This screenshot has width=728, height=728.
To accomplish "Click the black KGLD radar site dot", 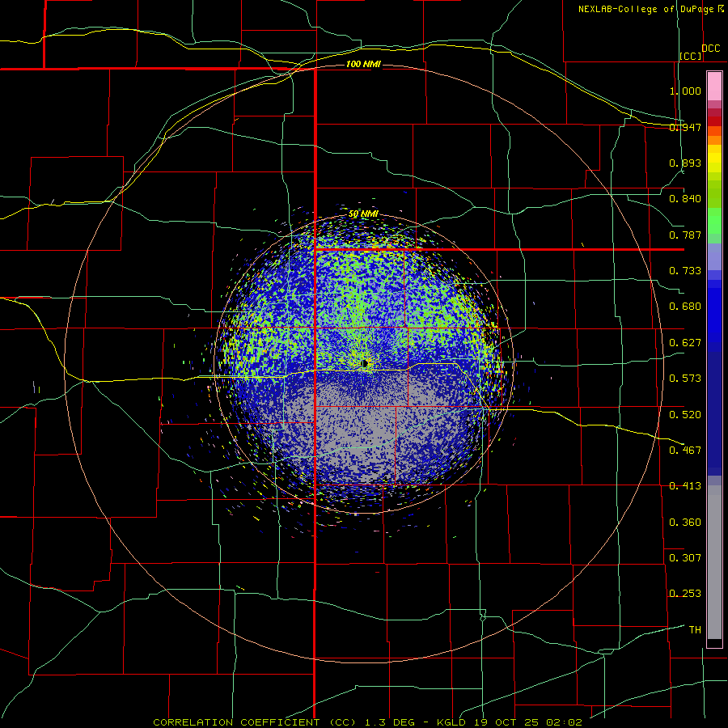I will (365, 363).
